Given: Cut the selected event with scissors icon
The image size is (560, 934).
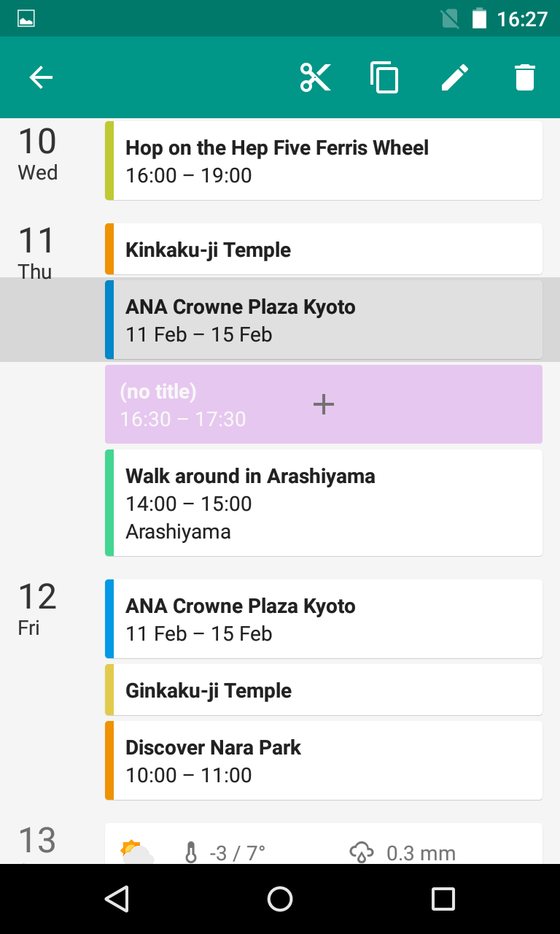Looking at the screenshot, I should (x=315, y=77).
